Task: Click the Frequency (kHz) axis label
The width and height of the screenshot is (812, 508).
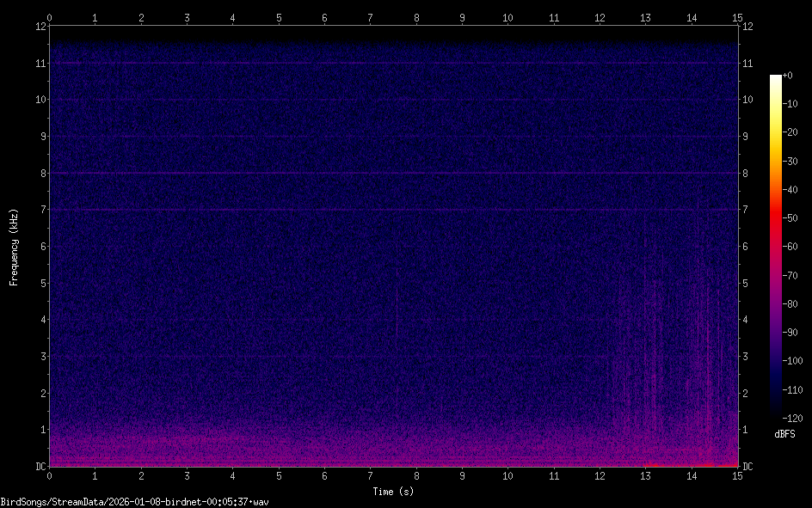Action: 14,246
